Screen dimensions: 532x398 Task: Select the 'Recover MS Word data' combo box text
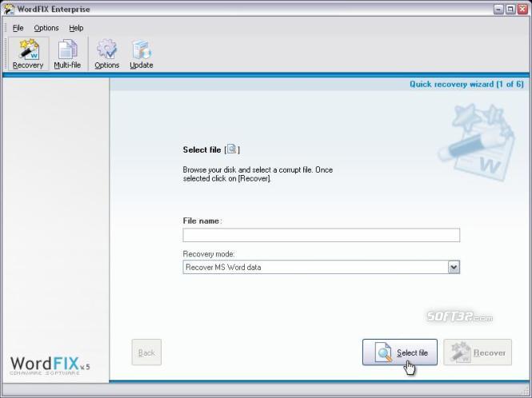pos(223,267)
